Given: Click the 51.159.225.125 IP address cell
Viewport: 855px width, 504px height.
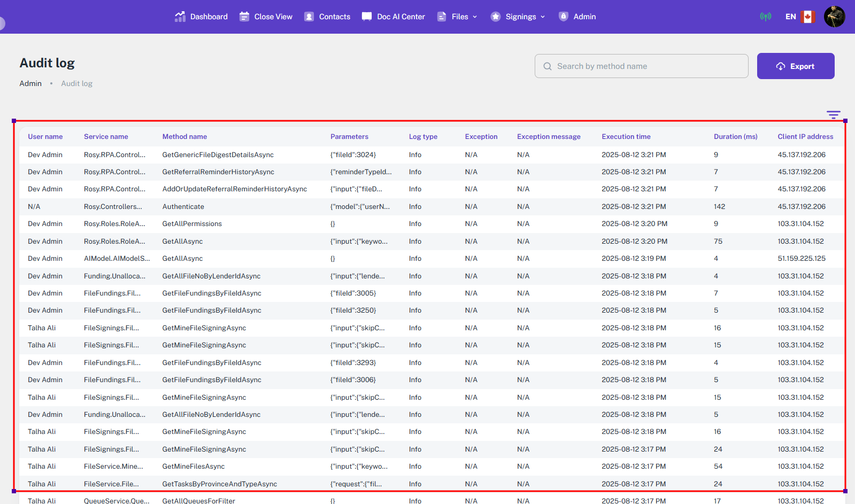Looking at the screenshot, I should pyautogui.click(x=802, y=259).
